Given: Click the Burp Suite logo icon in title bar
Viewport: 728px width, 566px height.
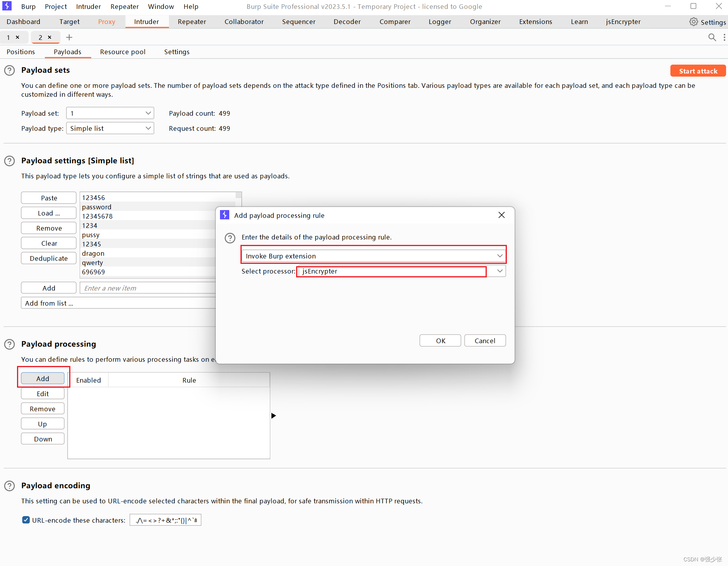Looking at the screenshot, I should [7, 6].
